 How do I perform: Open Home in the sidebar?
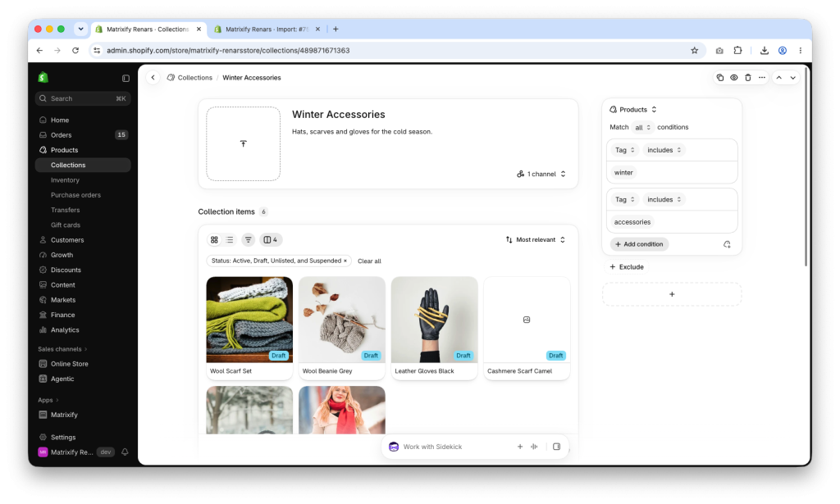[83, 120]
